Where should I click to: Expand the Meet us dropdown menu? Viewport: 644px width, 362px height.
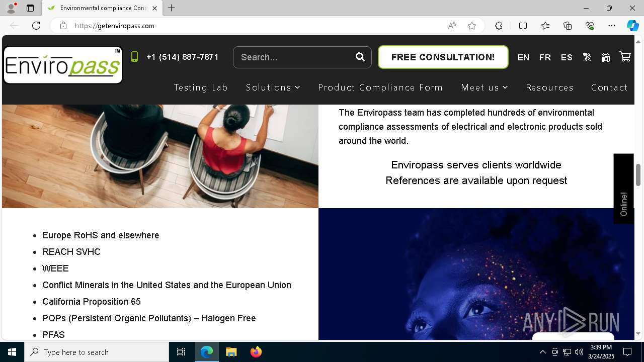point(485,87)
